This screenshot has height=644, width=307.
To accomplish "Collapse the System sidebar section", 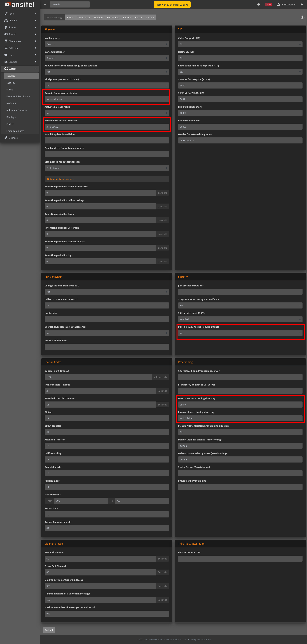I will coord(20,69).
